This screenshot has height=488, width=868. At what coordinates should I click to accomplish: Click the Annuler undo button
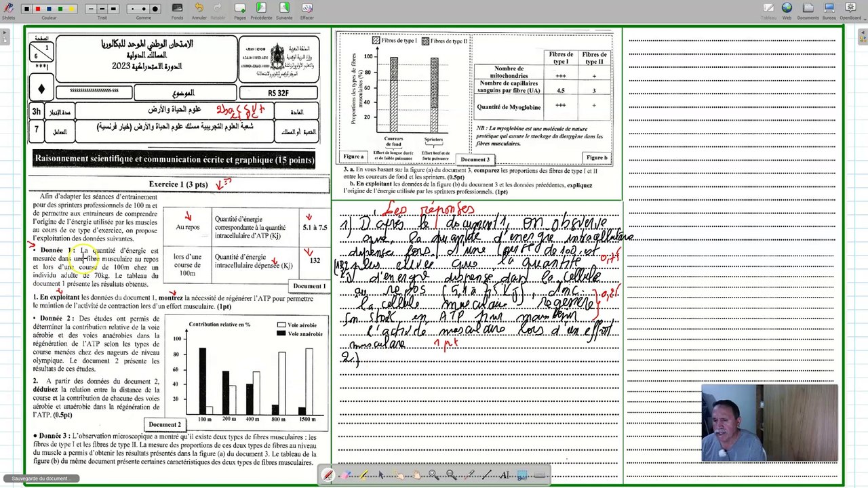tap(199, 10)
